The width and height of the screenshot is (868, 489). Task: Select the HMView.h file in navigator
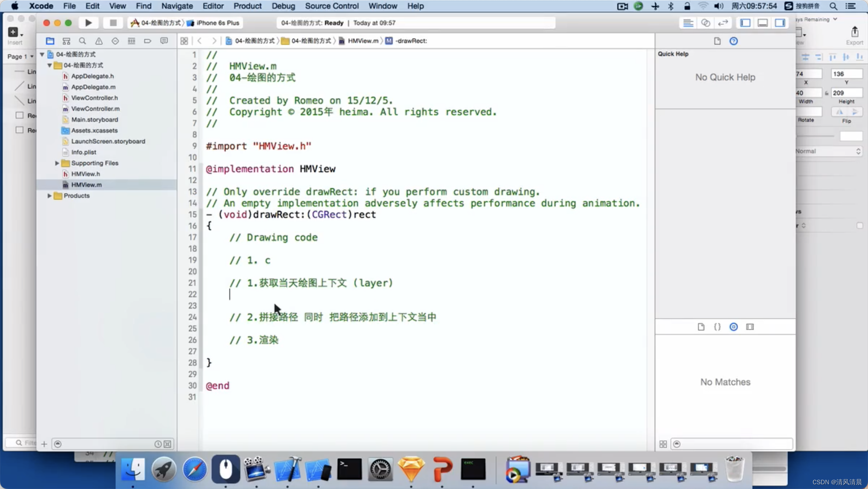85,174
